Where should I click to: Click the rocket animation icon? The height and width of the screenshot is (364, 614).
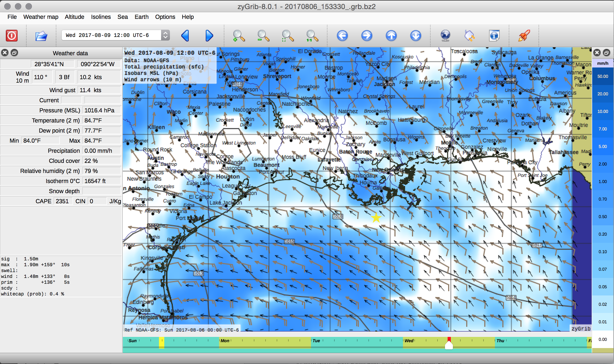pyautogui.click(x=524, y=36)
